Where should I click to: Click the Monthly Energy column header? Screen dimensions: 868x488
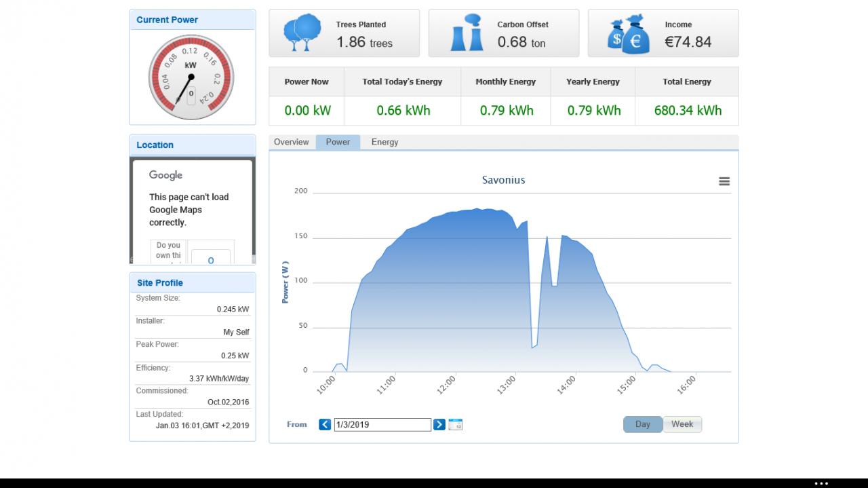click(506, 81)
